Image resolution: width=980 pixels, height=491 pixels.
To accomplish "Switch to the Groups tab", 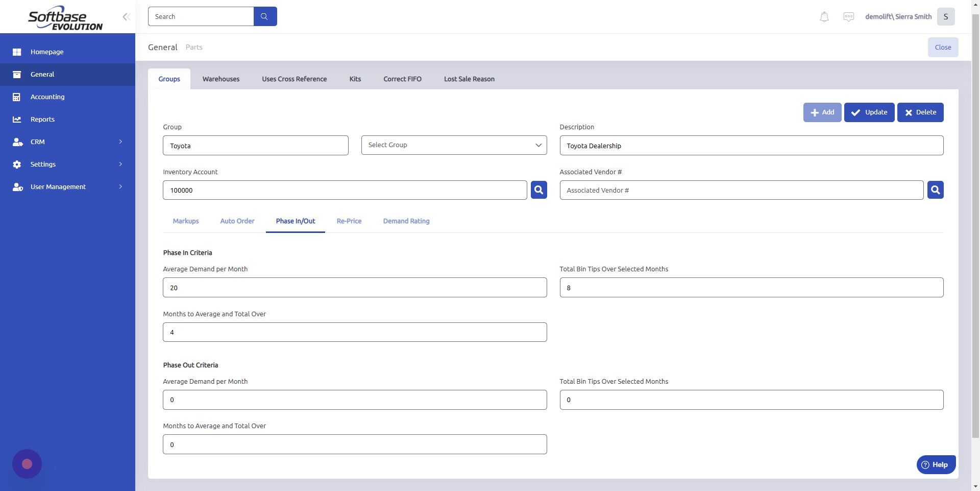I will (x=169, y=79).
